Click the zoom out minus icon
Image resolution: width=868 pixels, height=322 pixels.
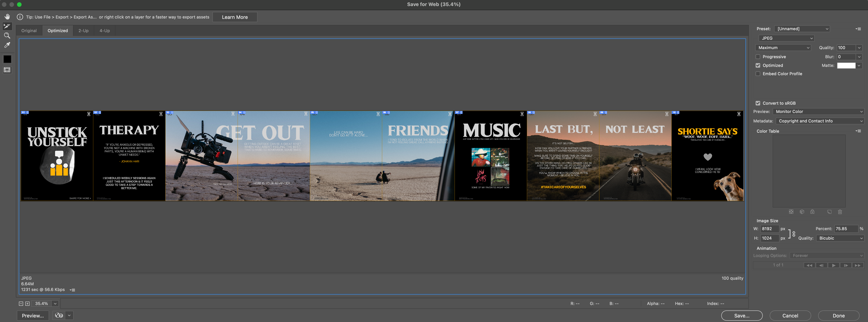(21, 303)
